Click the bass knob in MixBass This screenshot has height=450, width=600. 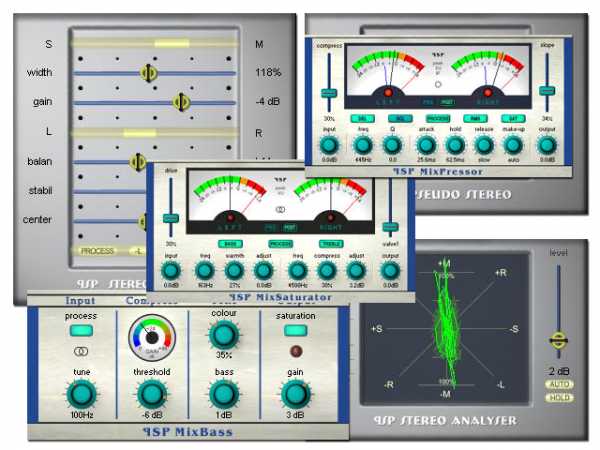pos(224,395)
